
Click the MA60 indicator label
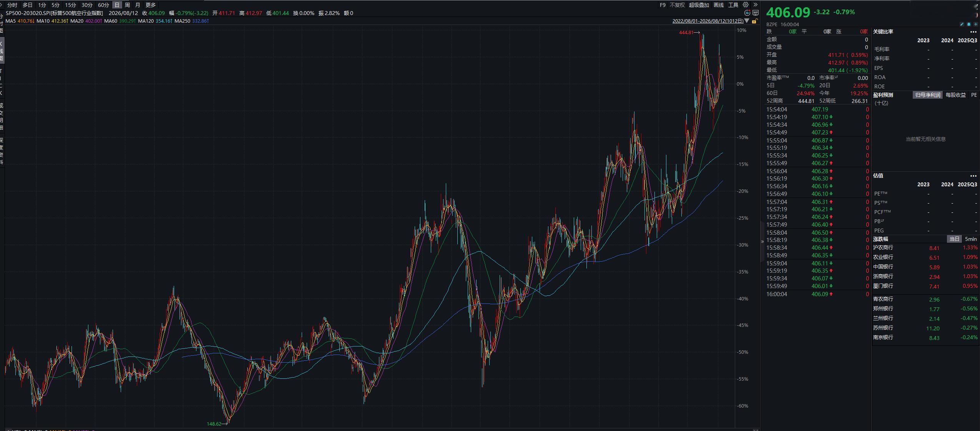pyautogui.click(x=111, y=21)
